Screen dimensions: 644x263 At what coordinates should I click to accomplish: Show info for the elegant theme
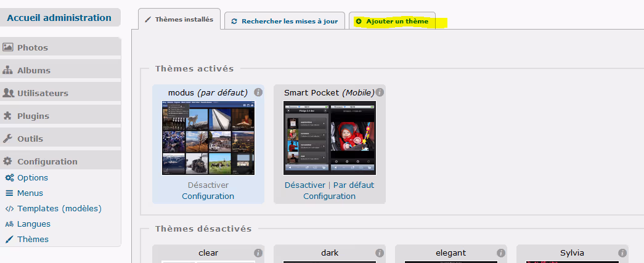(x=501, y=253)
